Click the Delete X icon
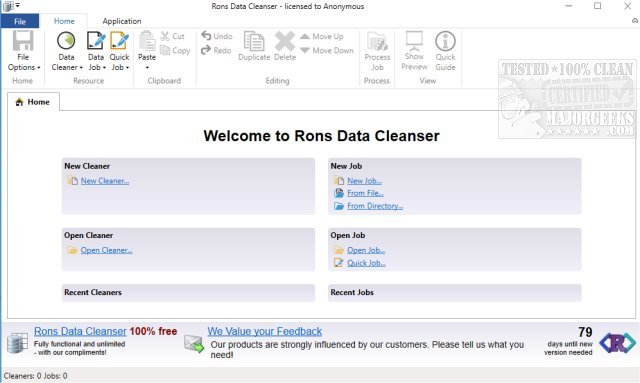The image size is (640, 383). click(x=284, y=41)
